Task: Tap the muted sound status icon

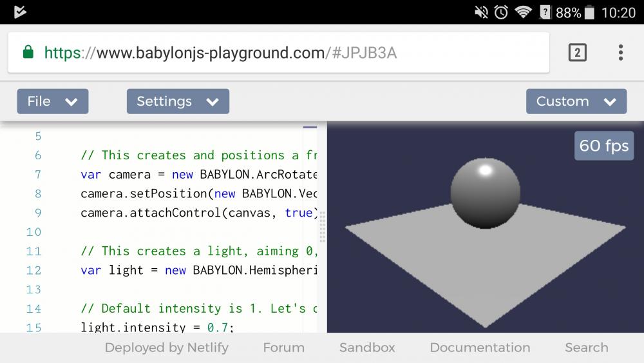Action: pos(481,12)
